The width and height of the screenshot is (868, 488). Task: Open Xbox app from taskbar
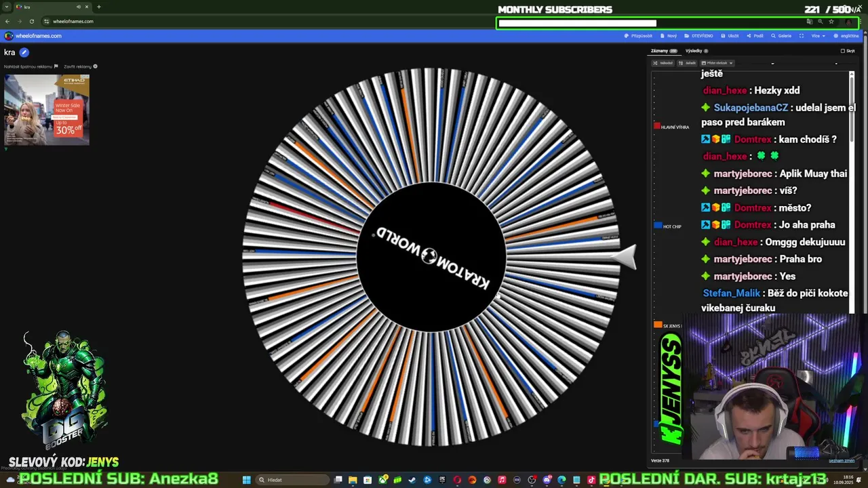click(x=383, y=480)
